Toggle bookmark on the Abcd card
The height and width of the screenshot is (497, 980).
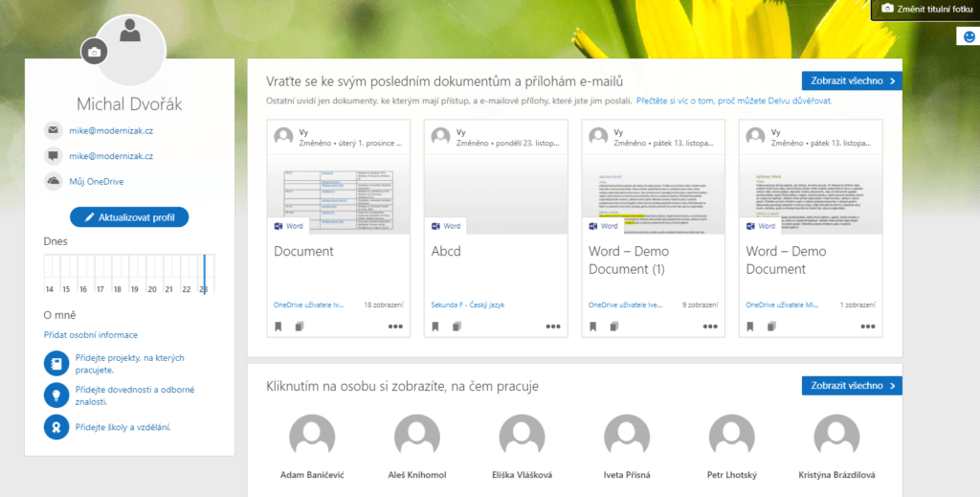click(435, 327)
